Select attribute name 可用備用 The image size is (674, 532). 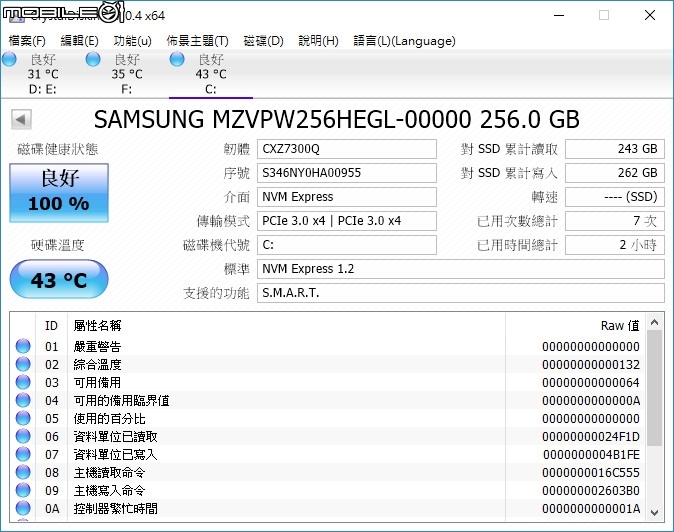coord(98,382)
